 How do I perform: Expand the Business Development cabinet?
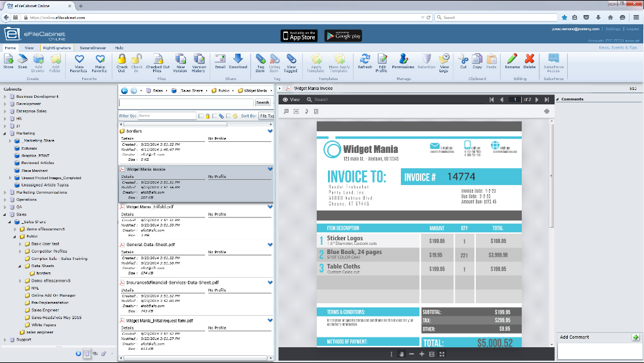pos(5,96)
